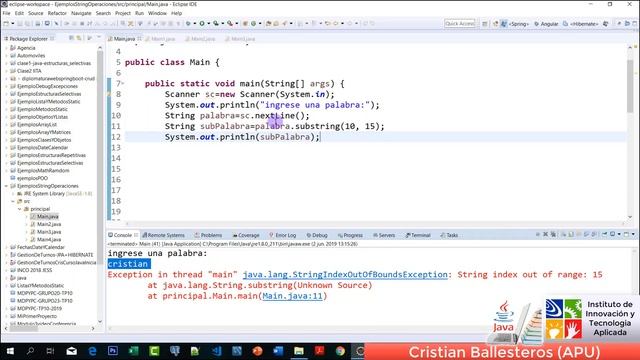Open the New file dropdown arrow

pyautogui.click(x=13, y=24)
